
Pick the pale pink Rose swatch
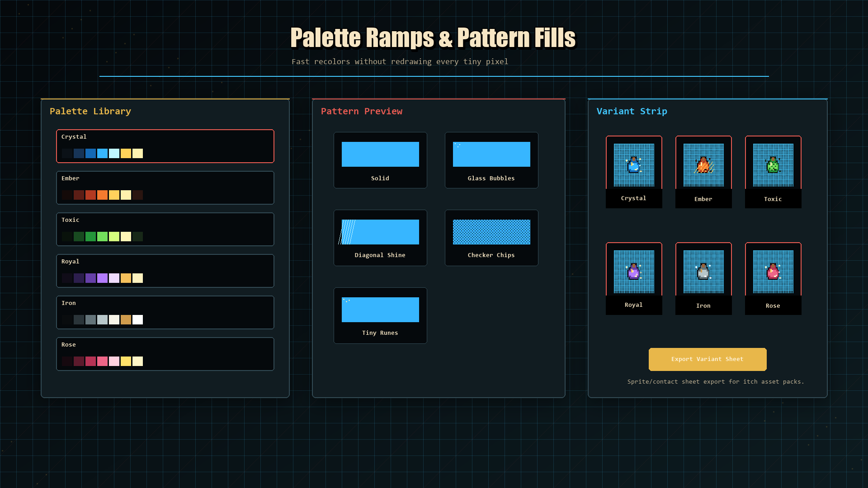[x=114, y=361]
